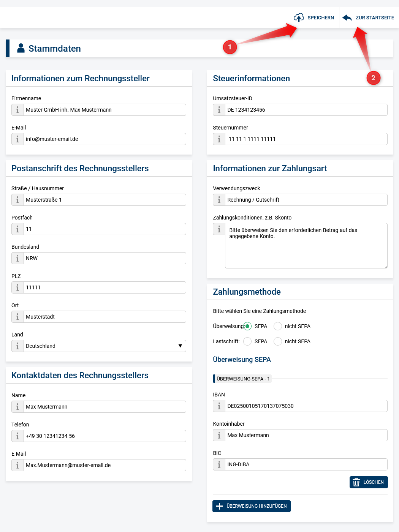
Task: Select SEPA for Überweisung payment method
Action: (x=247, y=326)
